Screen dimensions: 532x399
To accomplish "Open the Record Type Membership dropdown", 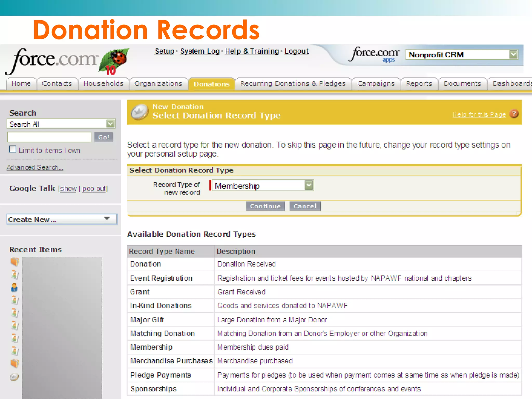I will pos(263,185).
